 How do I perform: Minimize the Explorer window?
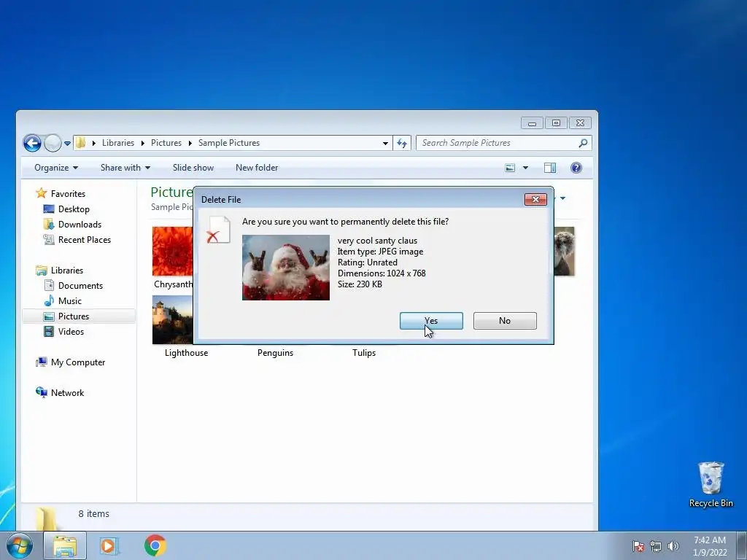tap(532, 122)
